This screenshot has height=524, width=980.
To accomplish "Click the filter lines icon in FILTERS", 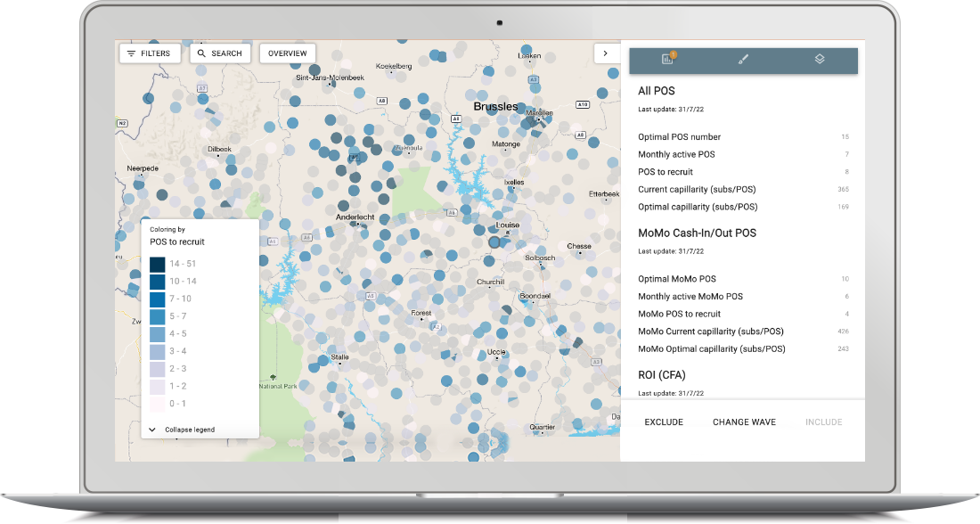I will click(x=131, y=53).
